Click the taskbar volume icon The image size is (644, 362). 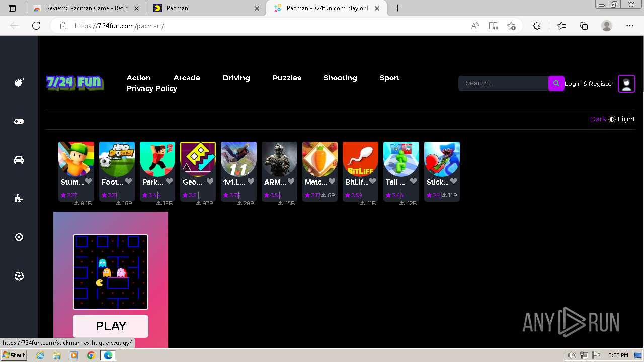pos(572,355)
